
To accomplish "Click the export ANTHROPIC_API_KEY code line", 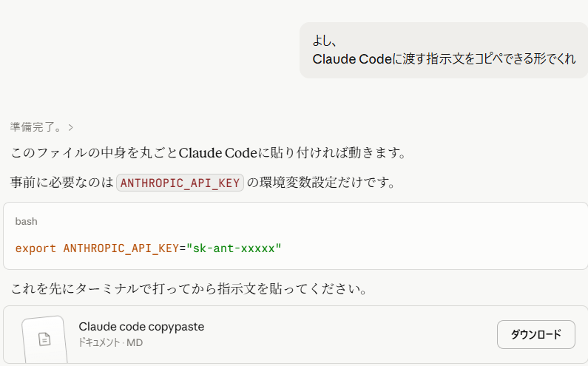I will pos(148,248).
